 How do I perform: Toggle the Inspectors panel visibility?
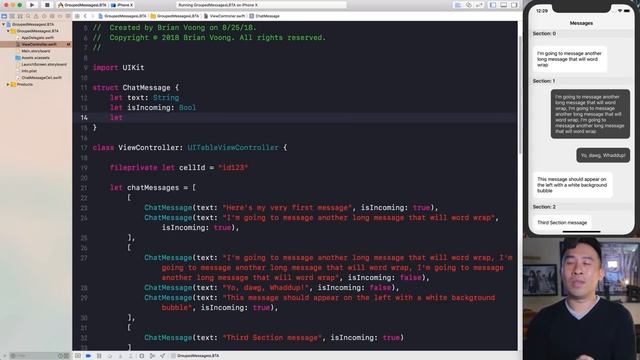514,5
